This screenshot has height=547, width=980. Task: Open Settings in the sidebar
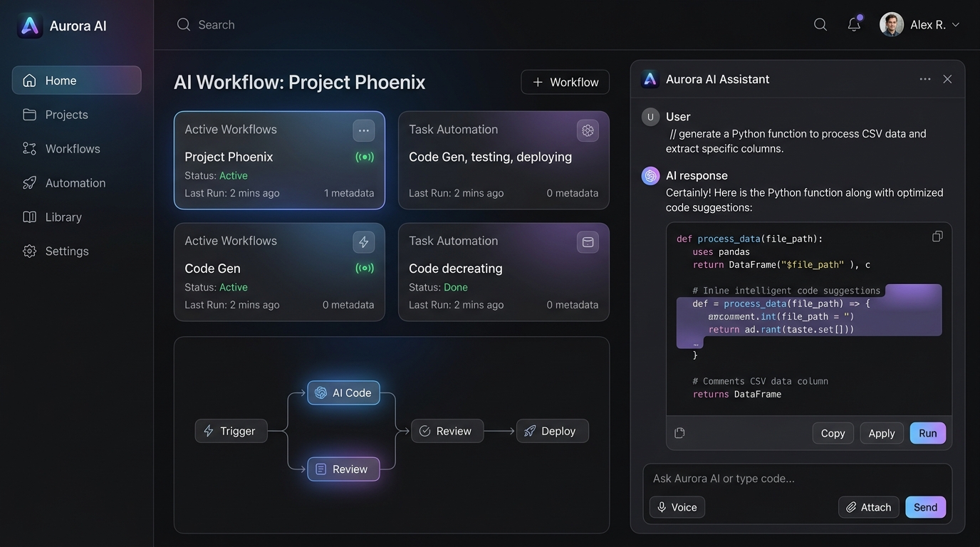click(x=77, y=251)
